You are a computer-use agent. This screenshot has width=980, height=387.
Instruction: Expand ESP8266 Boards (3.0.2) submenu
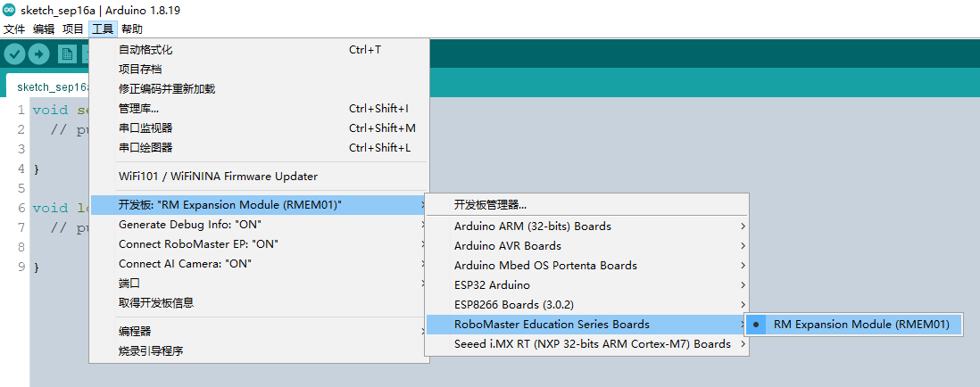[x=587, y=305]
